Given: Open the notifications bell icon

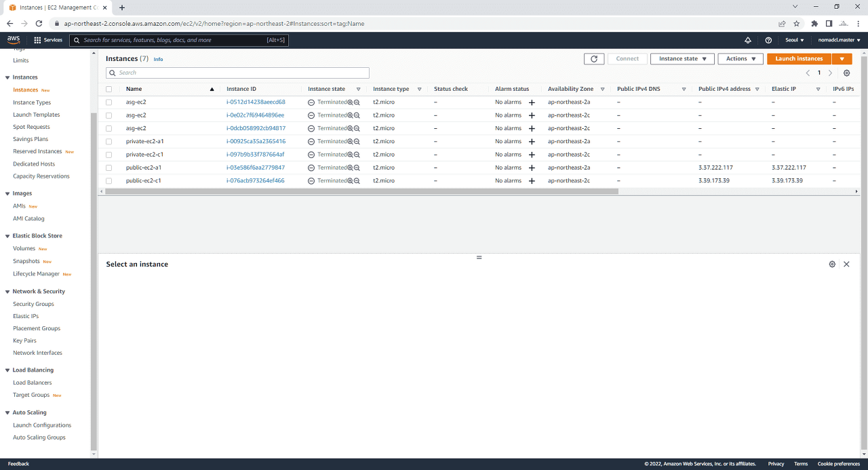Looking at the screenshot, I should tap(748, 40).
